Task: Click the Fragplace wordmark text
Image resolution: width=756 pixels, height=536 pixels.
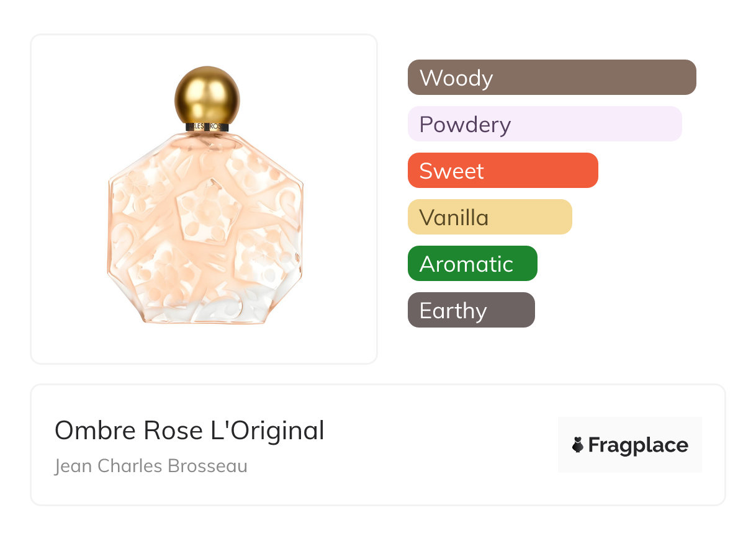Action: [638, 445]
